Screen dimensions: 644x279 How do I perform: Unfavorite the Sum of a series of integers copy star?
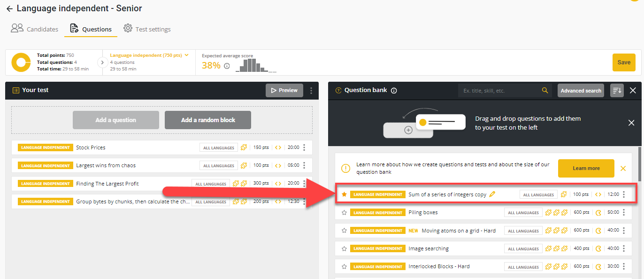click(x=344, y=194)
